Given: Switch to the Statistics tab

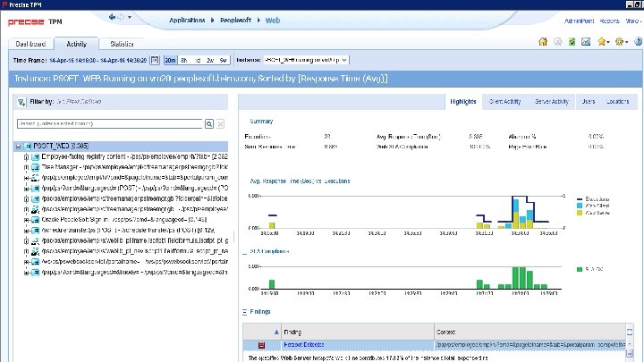Looking at the screenshot, I should pyautogui.click(x=122, y=44).
